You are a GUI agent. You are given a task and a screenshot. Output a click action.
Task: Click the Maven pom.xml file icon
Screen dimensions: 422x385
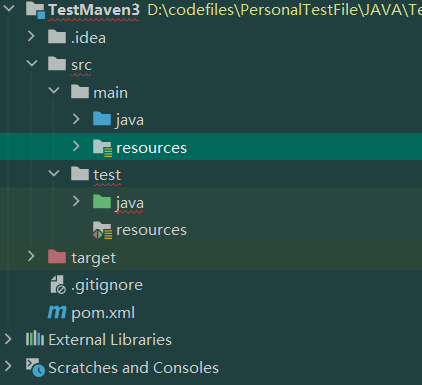click(57, 312)
